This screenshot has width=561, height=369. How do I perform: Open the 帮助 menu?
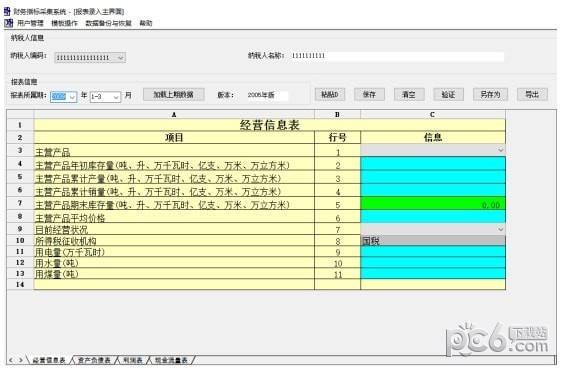[x=146, y=23]
